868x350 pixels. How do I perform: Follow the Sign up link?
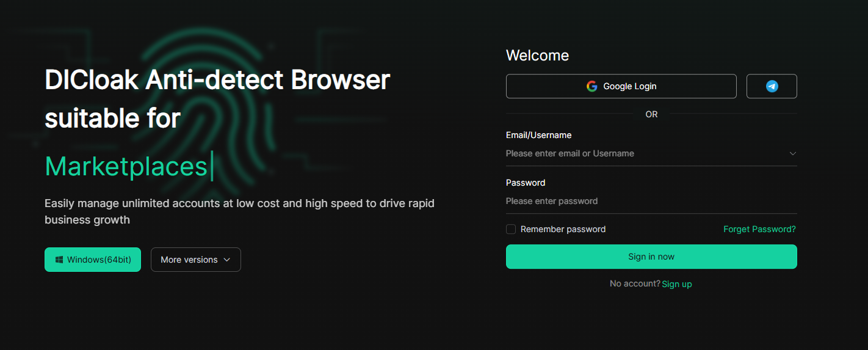pyautogui.click(x=677, y=284)
